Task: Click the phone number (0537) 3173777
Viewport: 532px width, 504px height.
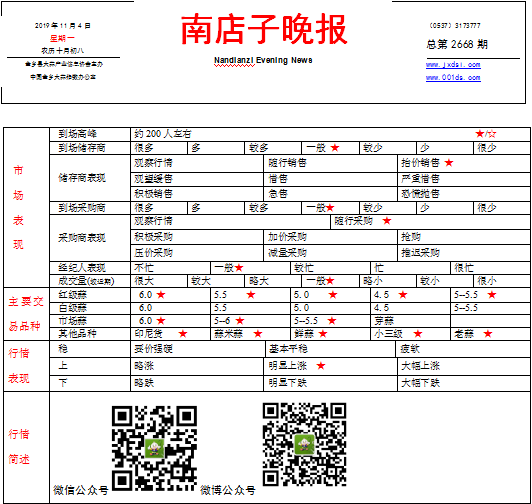Action: tap(455, 25)
